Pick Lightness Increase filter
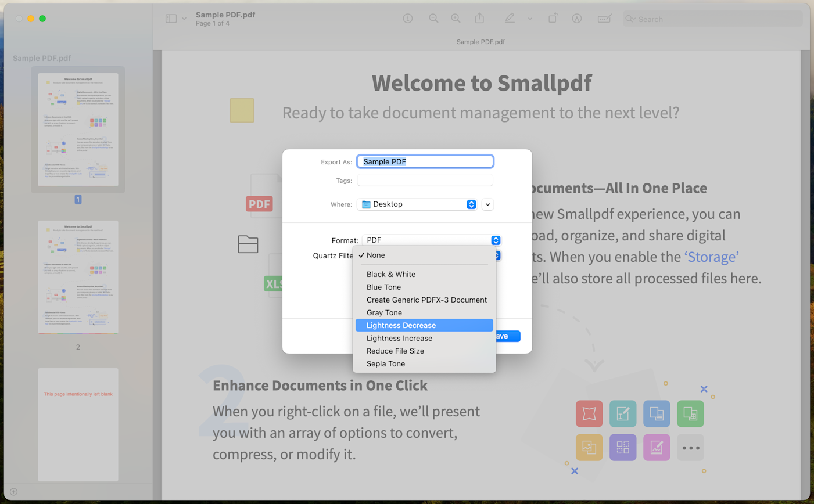This screenshot has height=504, width=814. (x=424, y=338)
